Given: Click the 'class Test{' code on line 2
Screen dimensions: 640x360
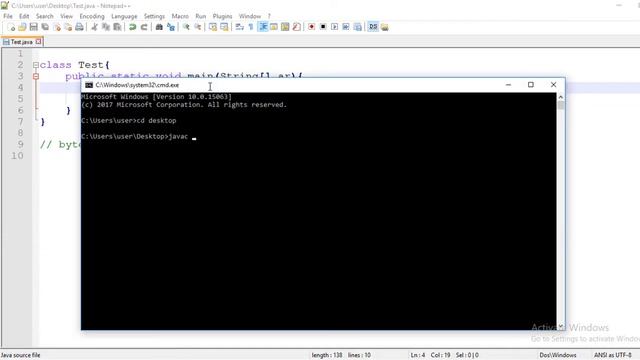Looking at the screenshot, I should [75, 65].
